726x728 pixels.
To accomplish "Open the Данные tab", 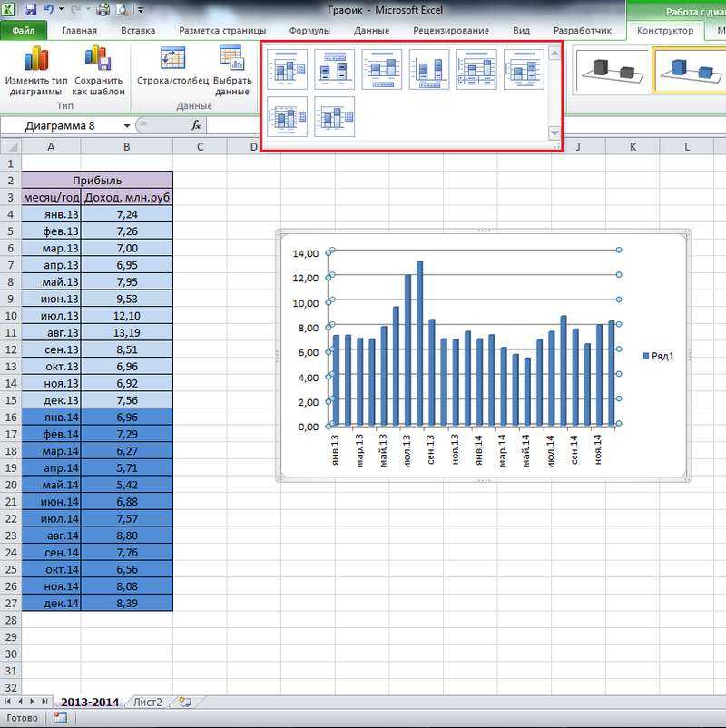I will [371, 31].
